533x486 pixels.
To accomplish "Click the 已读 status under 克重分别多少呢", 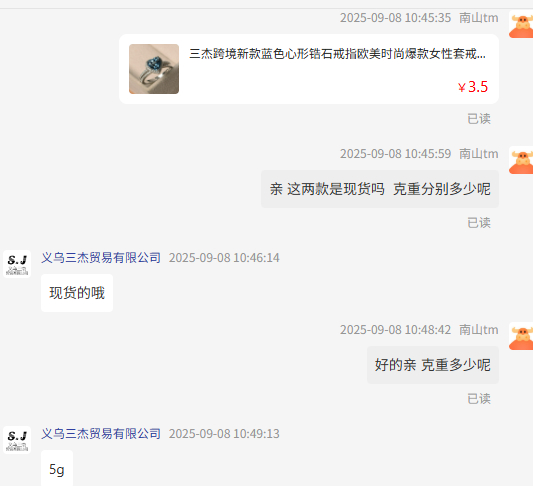I will [479, 223].
